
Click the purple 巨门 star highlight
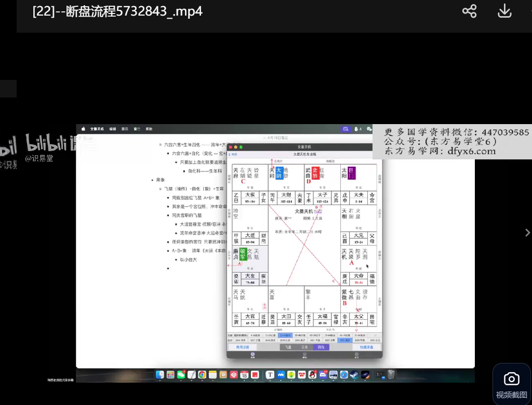click(352, 173)
